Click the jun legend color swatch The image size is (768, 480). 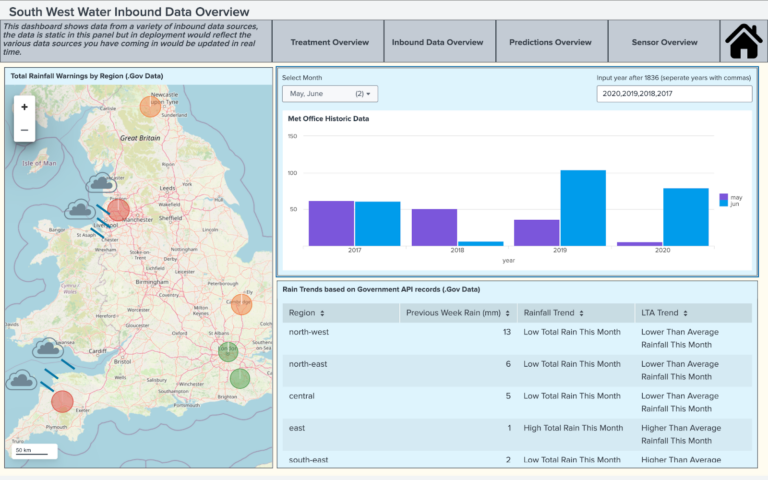(x=723, y=203)
